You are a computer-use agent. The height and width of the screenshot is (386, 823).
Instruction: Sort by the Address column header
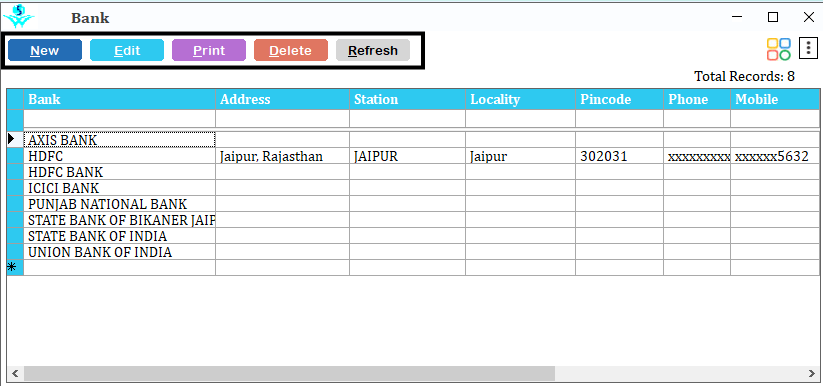pyautogui.click(x=282, y=99)
